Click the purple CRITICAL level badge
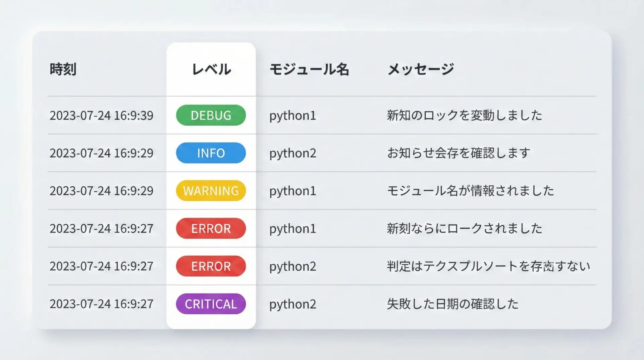This screenshot has height=360, width=644. click(211, 304)
